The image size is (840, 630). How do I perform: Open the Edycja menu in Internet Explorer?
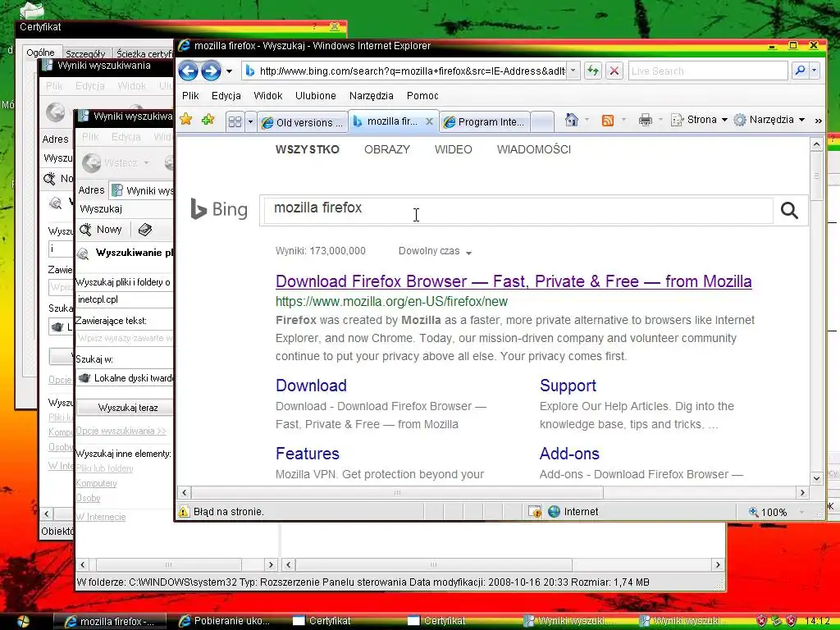(226, 96)
